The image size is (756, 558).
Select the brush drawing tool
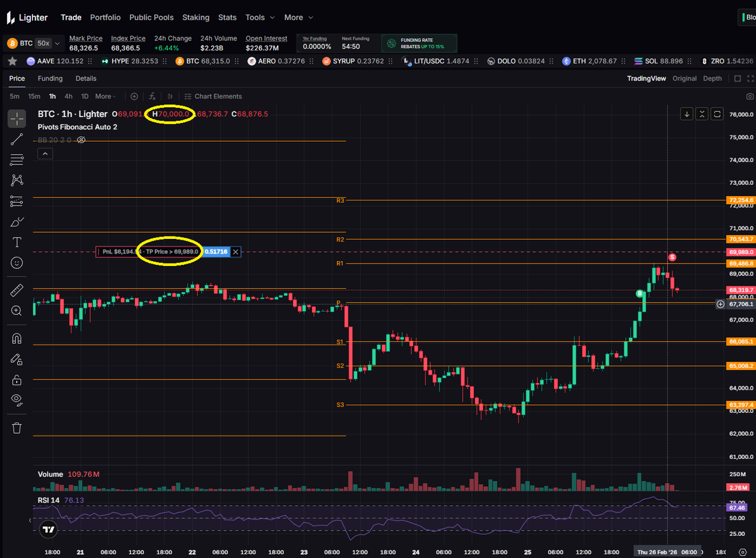(x=17, y=222)
